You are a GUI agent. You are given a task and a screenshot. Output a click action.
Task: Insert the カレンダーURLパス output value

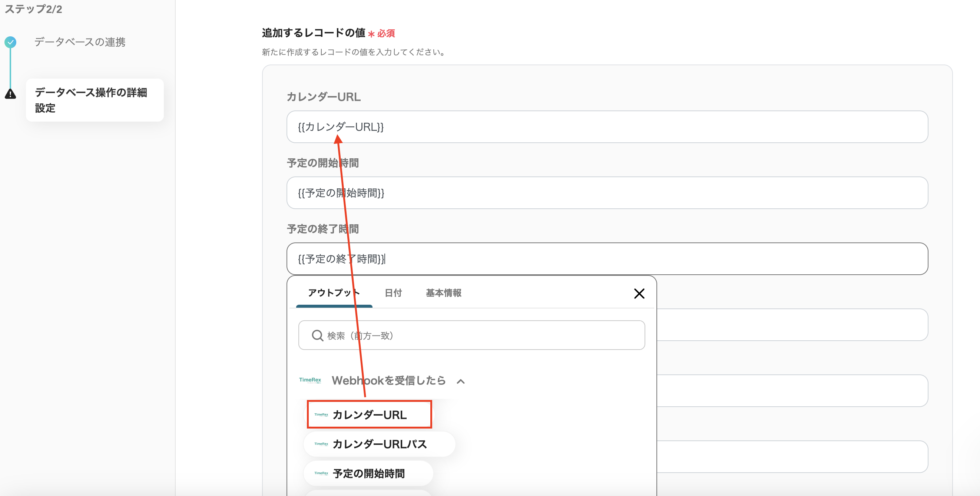pos(379,444)
